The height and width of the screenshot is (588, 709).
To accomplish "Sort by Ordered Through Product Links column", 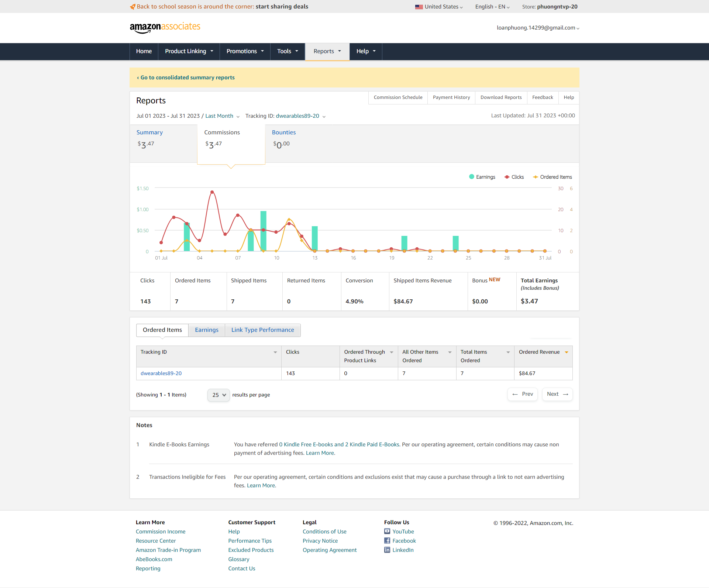I will click(392, 352).
